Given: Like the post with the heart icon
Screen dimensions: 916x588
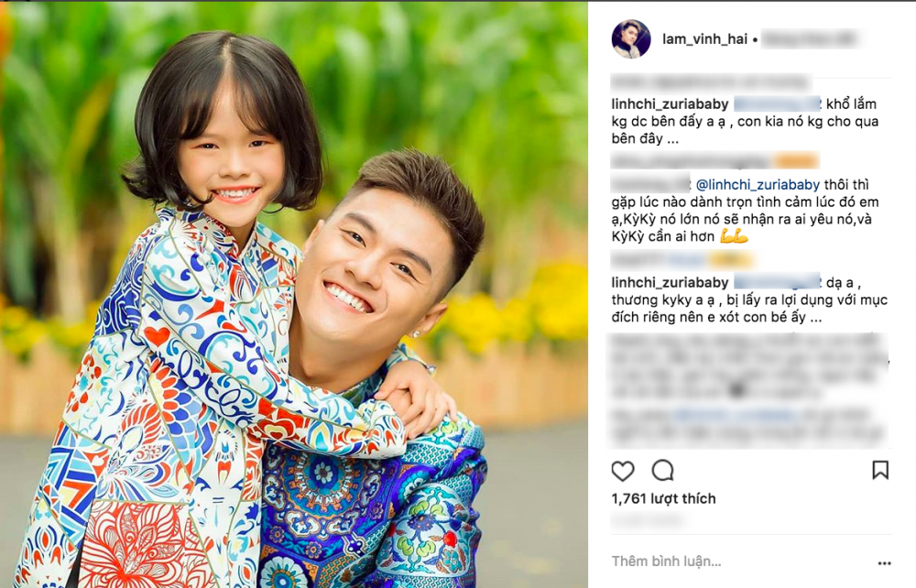Looking at the screenshot, I should [623, 471].
